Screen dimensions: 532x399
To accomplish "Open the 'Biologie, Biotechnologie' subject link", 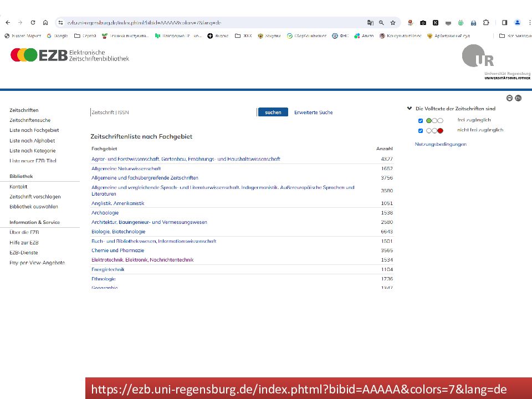I will 118,232.
